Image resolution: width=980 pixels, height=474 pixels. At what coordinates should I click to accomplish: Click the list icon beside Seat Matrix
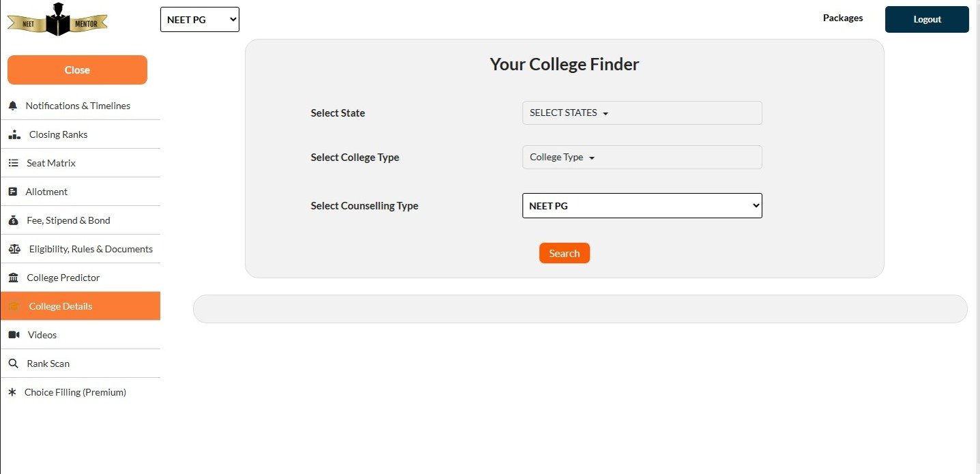tap(13, 163)
